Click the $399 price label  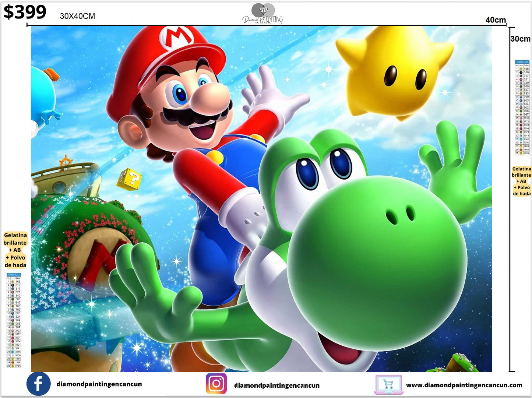click(x=25, y=12)
